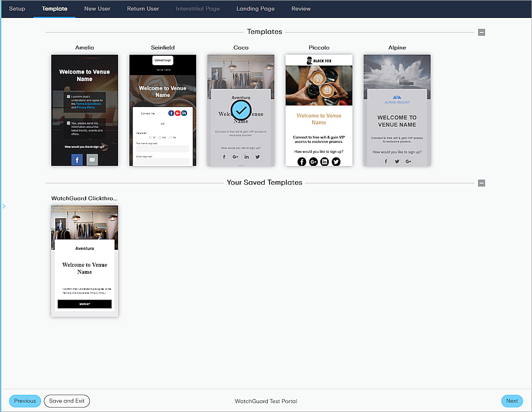
Task: Click the Twitter icon on the Piccolo template
Action: (x=335, y=162)
